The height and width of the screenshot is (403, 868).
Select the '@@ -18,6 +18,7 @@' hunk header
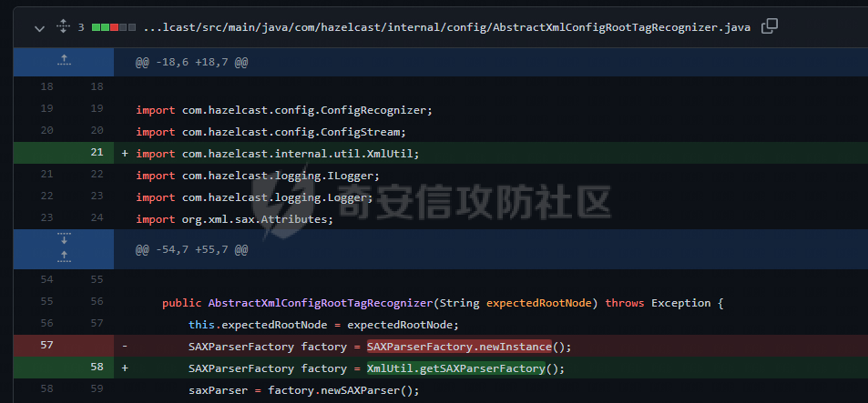[x=191, y=63]
